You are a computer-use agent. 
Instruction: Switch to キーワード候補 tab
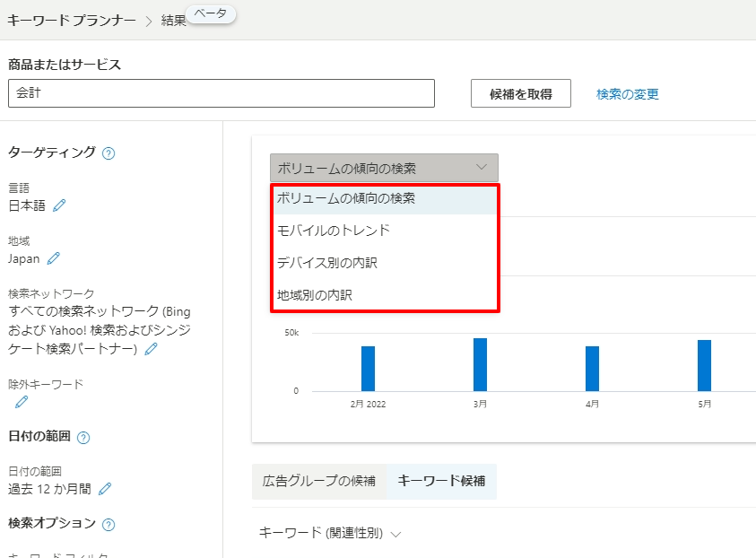tap(441, 482)
